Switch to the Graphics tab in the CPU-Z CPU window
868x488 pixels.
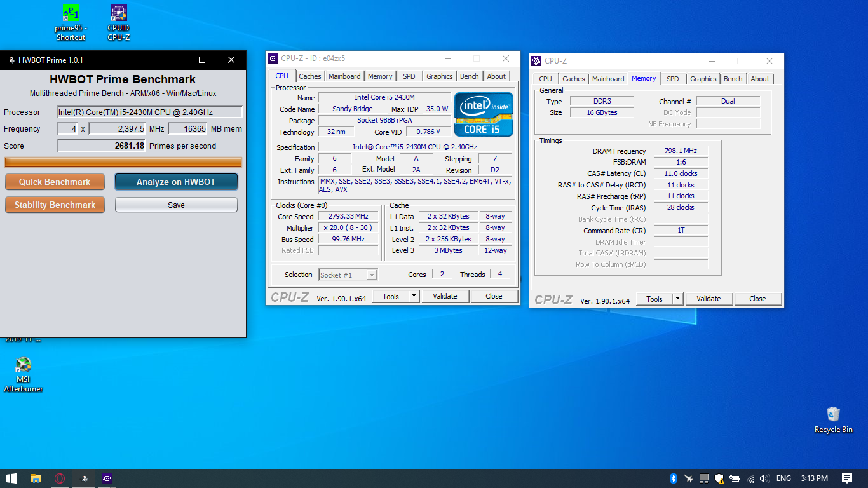pos(440,76)
